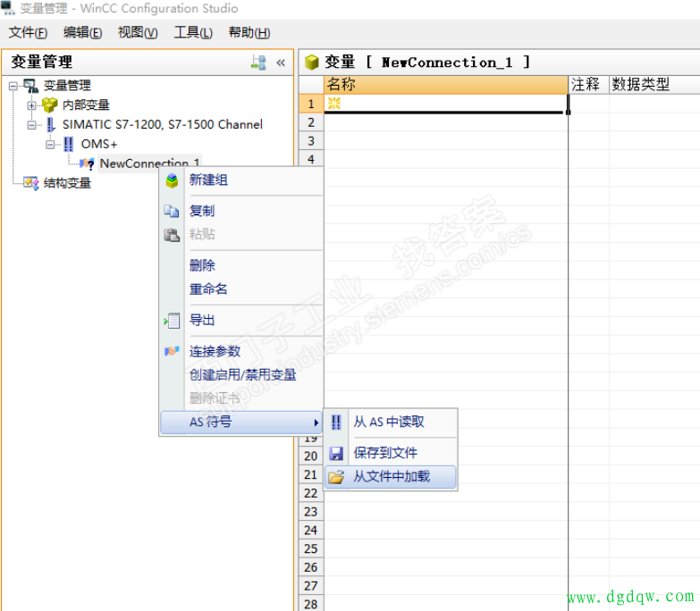Select SIMATIC S7-1200, S7-1500 Channel item
Image resolution: width=700 pixels, height=611 pixels.
(163, 124)
